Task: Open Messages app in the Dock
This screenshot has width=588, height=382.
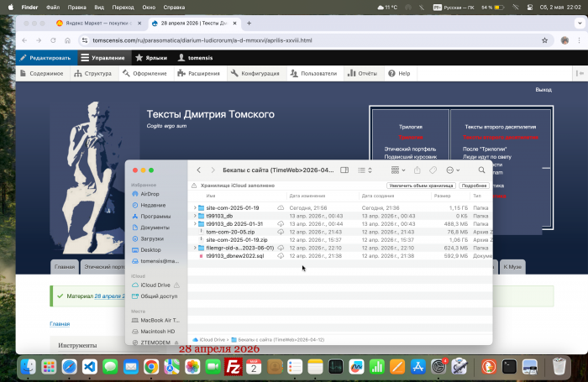Action: 110,367
